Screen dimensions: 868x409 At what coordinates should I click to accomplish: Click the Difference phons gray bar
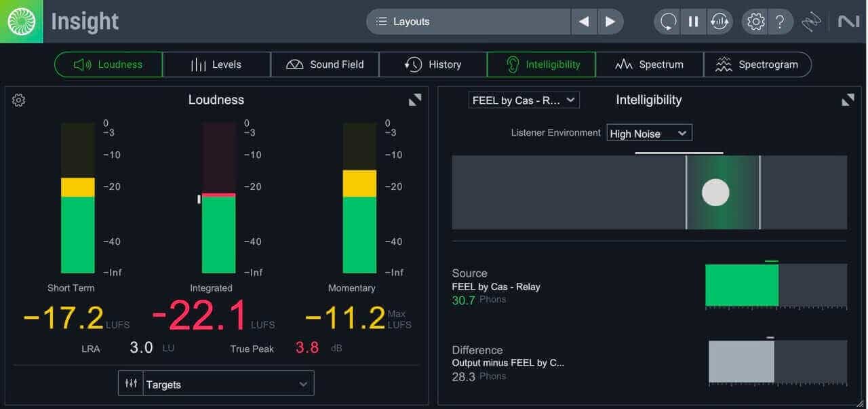pyautogui.click(x=741, y=362)
